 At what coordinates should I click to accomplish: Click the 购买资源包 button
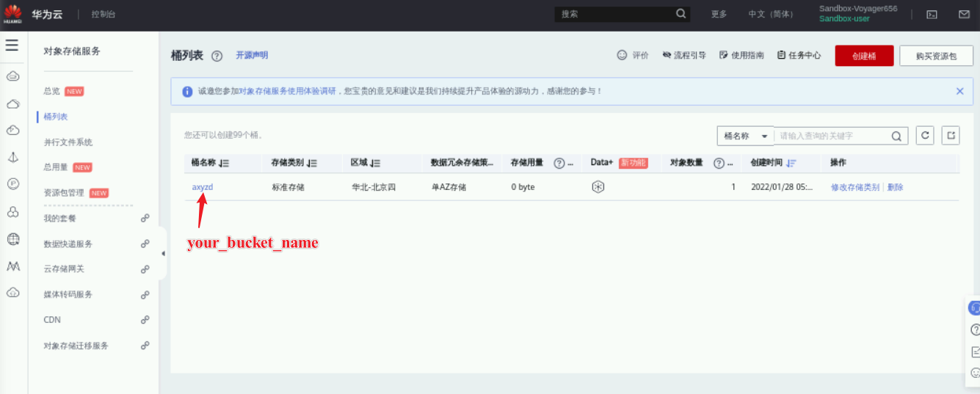[936, 56]
